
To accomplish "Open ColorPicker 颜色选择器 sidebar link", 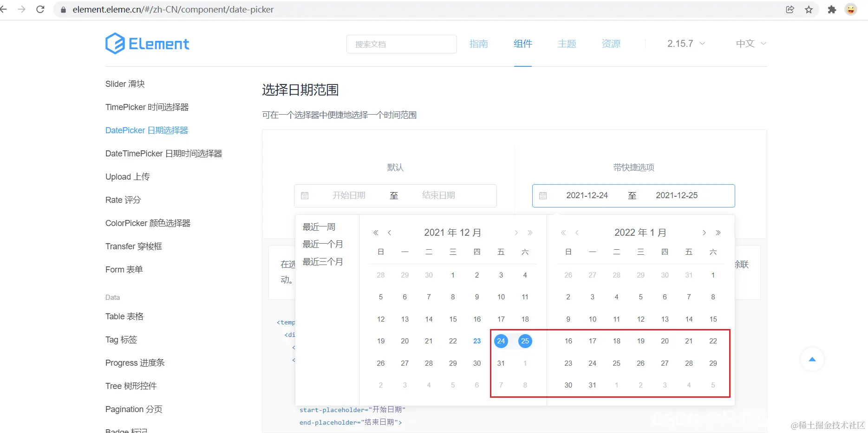I will click(x=148, y=223).
